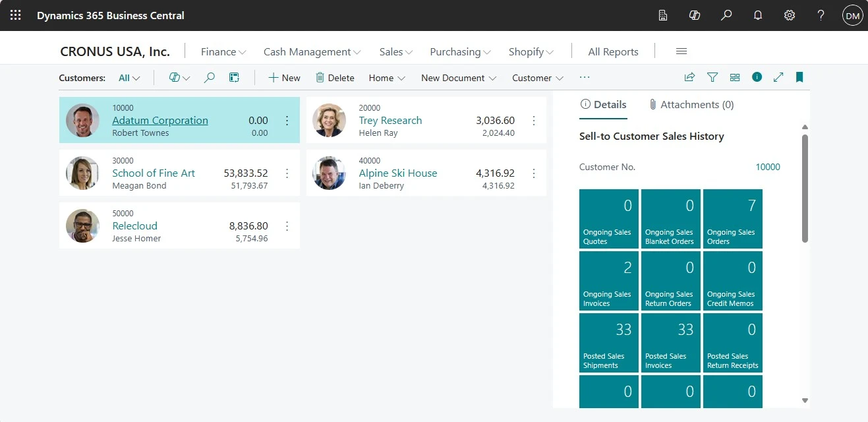Open the Alpine Ski House link
868x422 pixels.
pyautogui.click(x=398, y=173)
